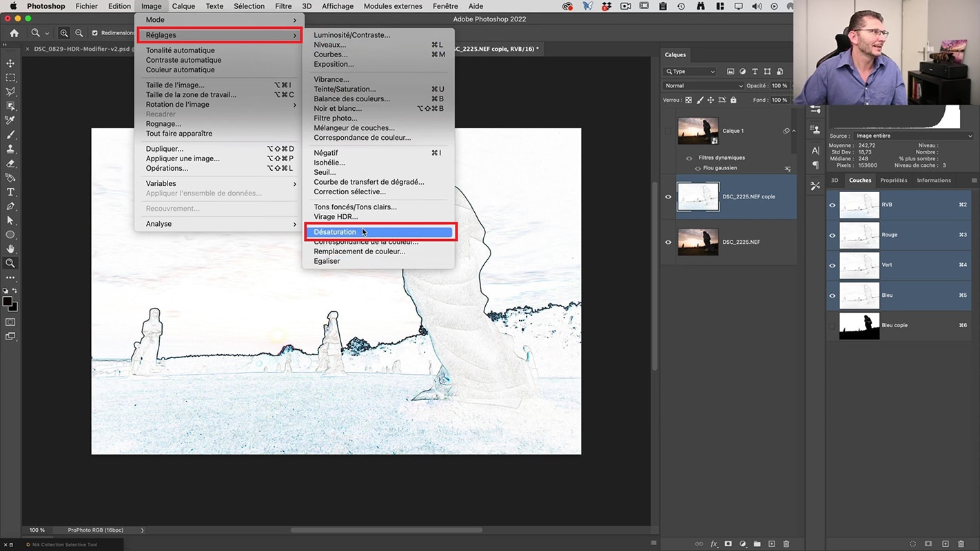
Task: Switch to the Propriétés tab
Action: point(894,180)
